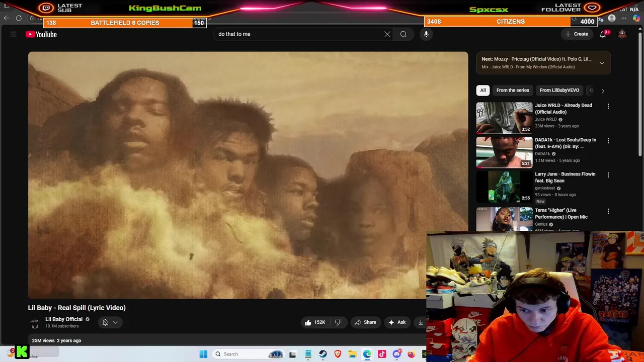Open YouTube notifications bell
644x362 pixels.
(603, 34)
